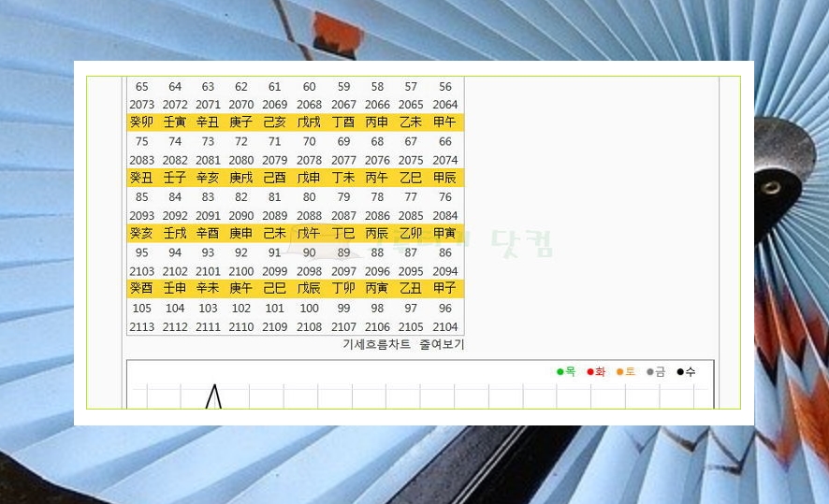Select the age cell 56

pos(445,87)
